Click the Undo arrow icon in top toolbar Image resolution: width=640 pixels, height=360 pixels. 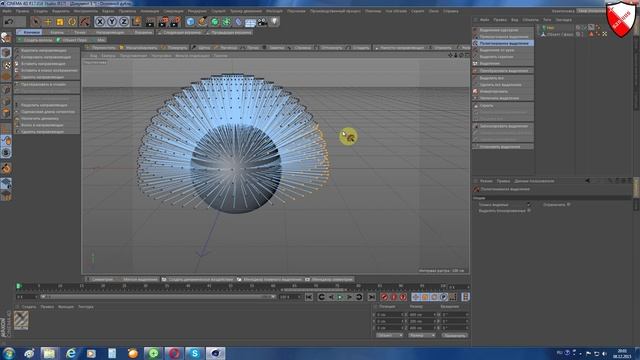coord(9,21)
